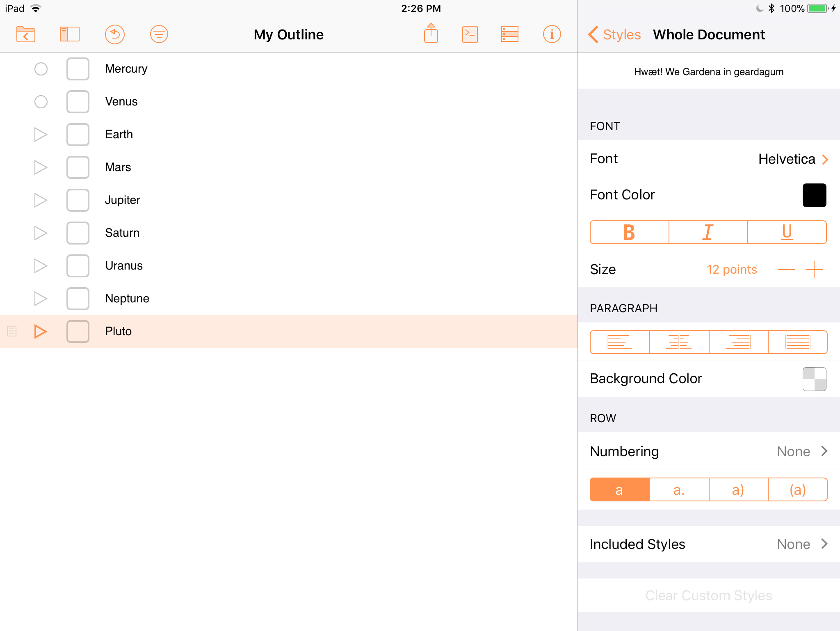Check the Pluto row checkbox

click(78, 332)
